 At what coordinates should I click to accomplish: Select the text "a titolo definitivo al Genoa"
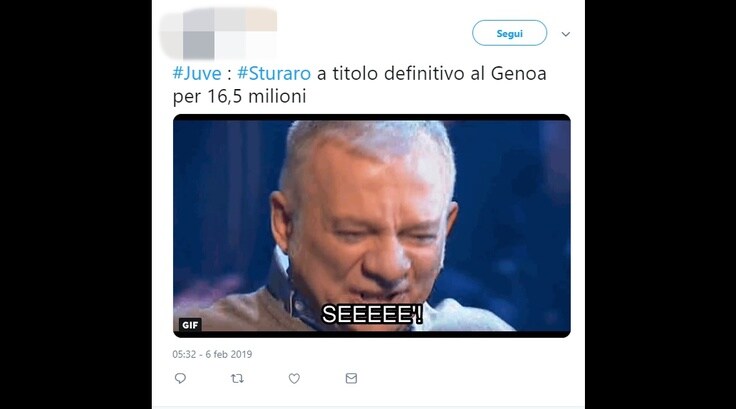pos(432,73)
